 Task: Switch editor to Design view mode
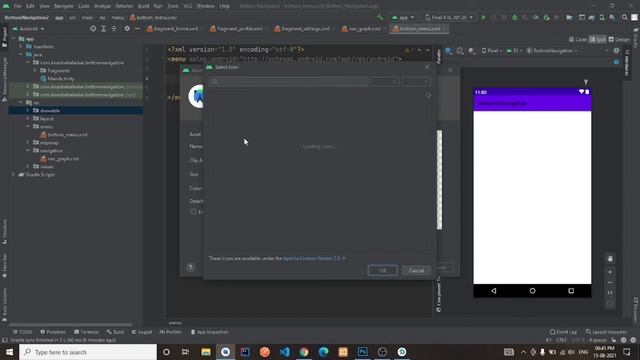point(619,40)
